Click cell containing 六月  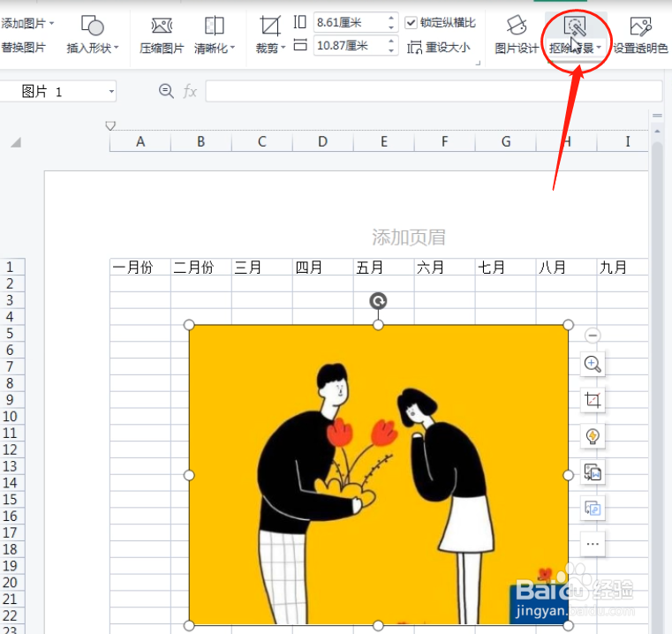point(444,267)
